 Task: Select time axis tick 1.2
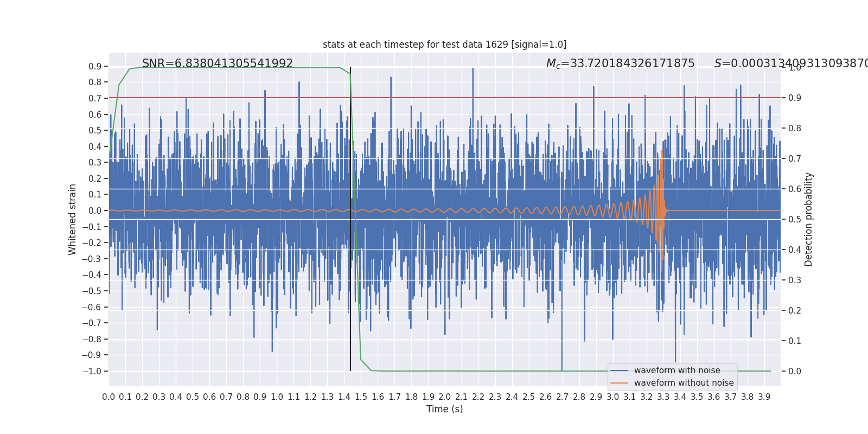[x=310, y=397]
